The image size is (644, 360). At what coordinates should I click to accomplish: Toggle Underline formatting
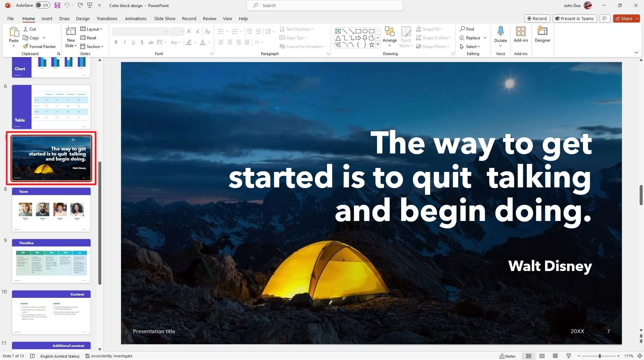click(133, 42)
